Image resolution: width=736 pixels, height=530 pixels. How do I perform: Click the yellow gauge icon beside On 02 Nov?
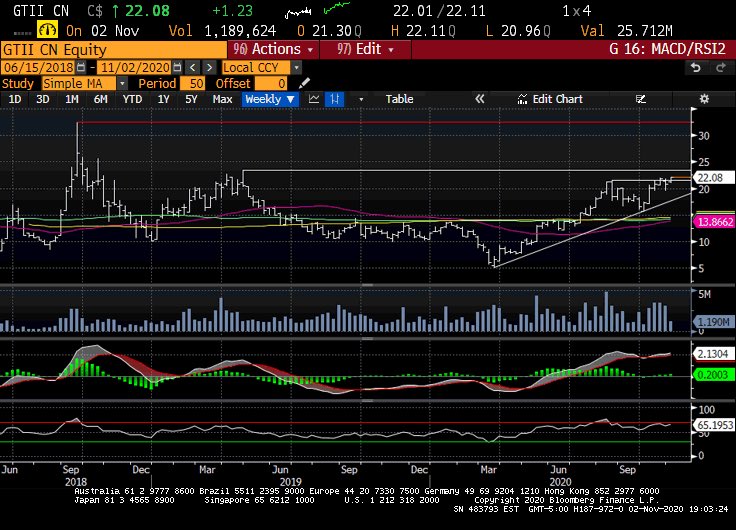coord(48,31)
